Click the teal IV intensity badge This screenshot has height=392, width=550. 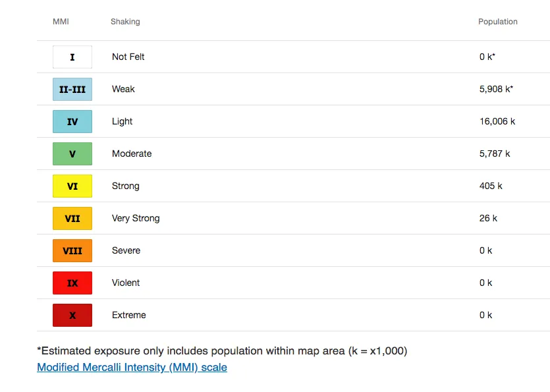point(72,121)
